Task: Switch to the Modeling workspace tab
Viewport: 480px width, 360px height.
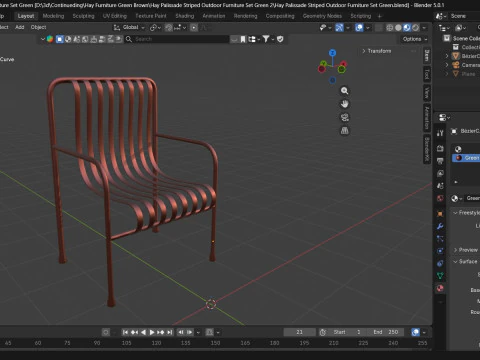Action: (53, 16)
